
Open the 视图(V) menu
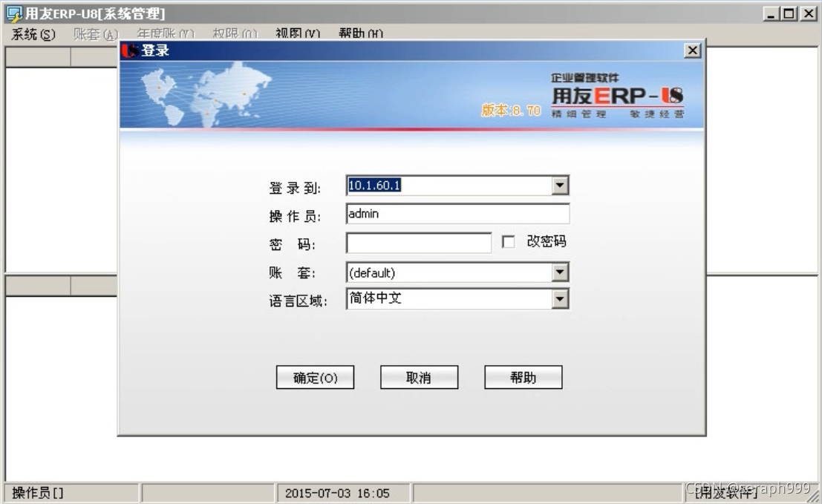(298, 35)
